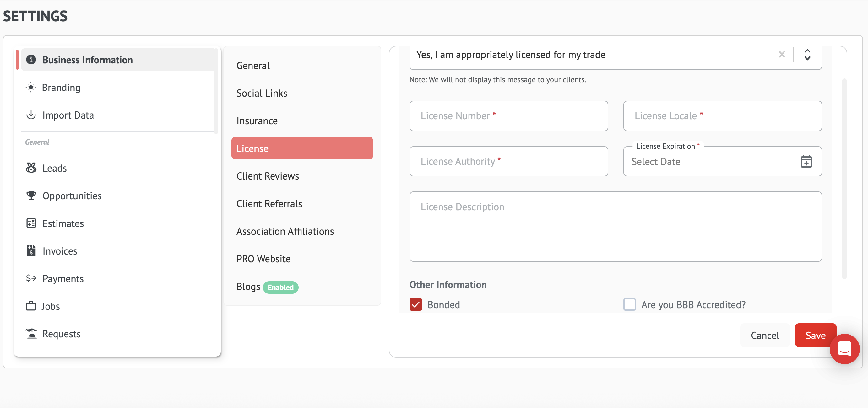Click the Estimates calculator icon
The width and height of the screenshot is (868, 408).
(31, 223)
